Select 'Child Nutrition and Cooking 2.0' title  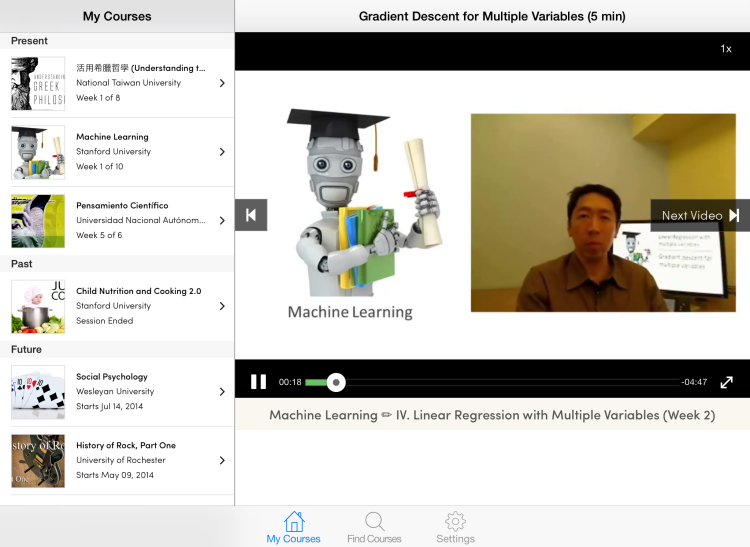[x=139, y=291]
